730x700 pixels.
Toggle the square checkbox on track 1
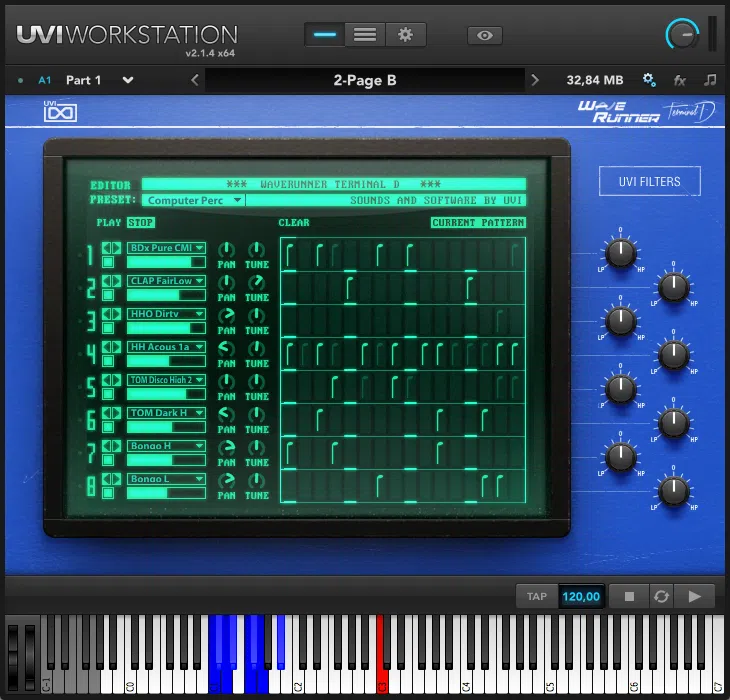(x=108, y=263)
